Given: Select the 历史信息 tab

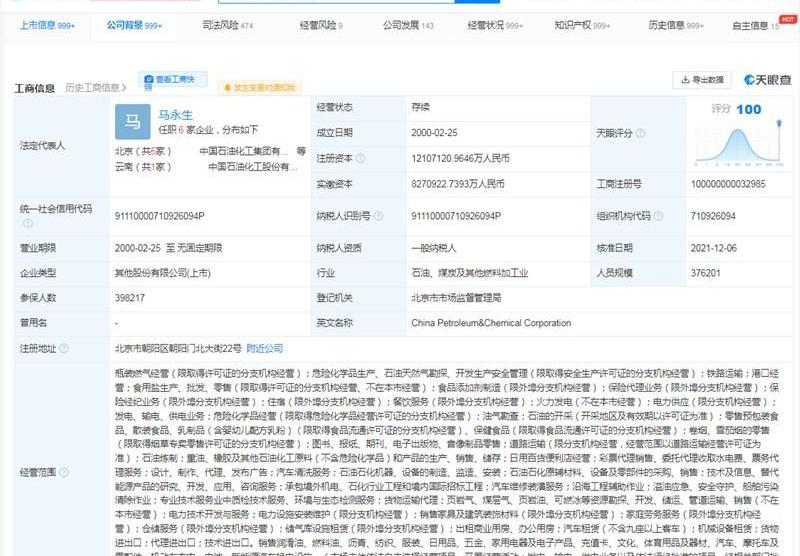Looking at the screenshot, I should [676, 26].
